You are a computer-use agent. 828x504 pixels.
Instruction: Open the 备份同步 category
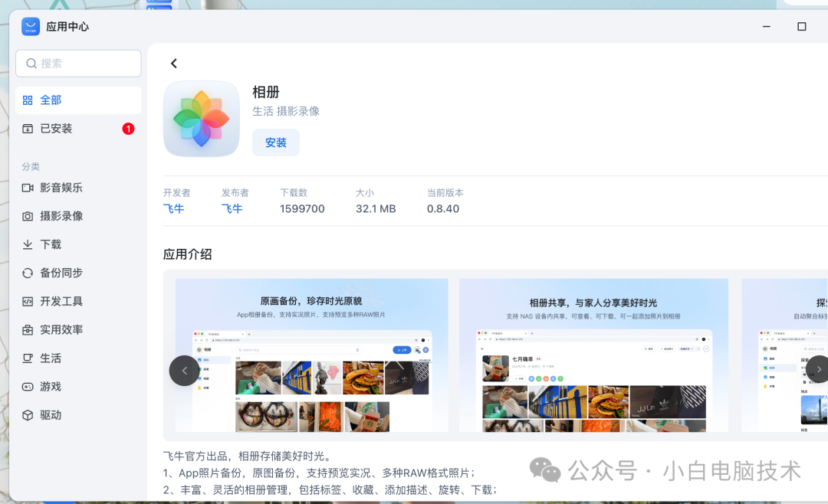78,273
